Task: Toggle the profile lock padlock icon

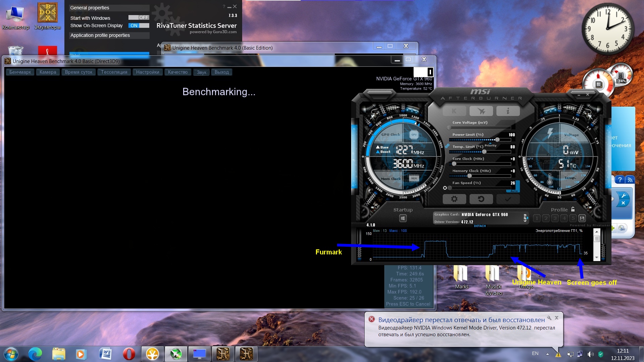Action: coord(573,209)
